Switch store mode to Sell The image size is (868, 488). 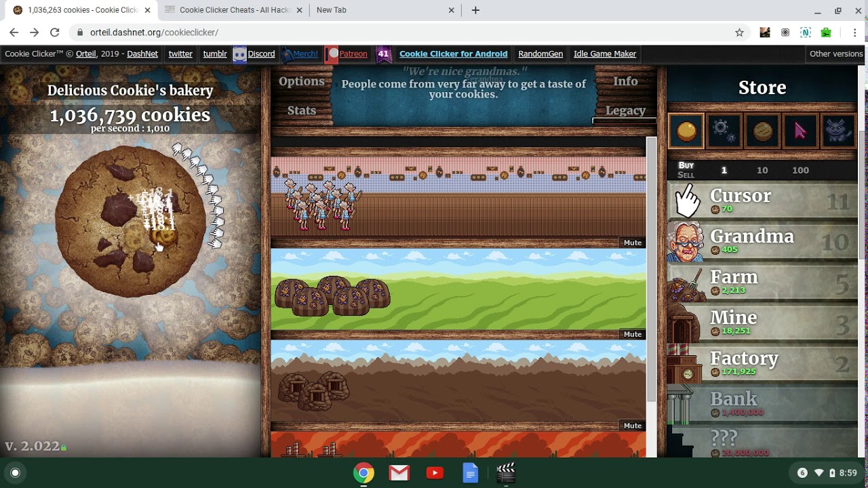point(686,175)
